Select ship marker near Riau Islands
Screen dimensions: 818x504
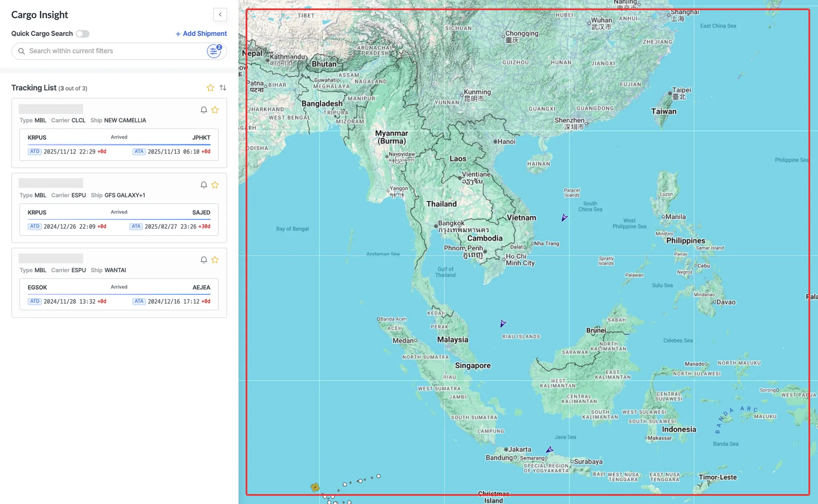pyautogui.click(x=503, y=323)
